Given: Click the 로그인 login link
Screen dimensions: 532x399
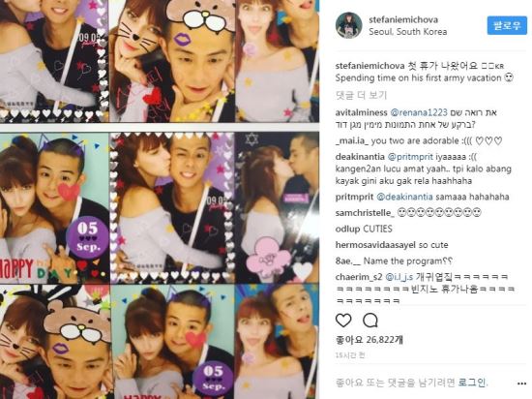Looking at the screenshot, I should click(x=472, y=383).
